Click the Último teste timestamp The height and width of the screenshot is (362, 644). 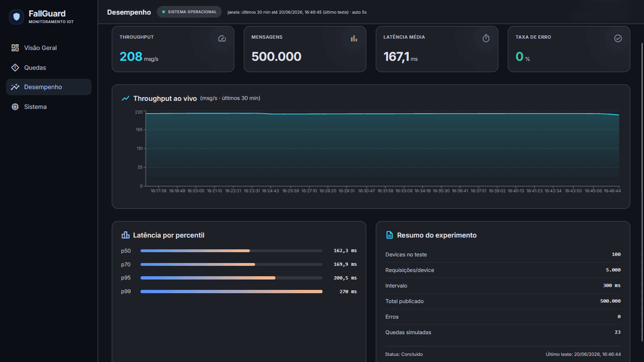[x=583, y=354]
